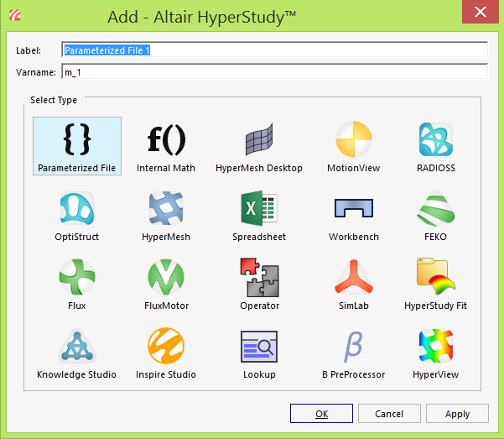Viewport: 504px width, 439px height.
Task: Select the Workbench type icon
Action: pos(354,208)
